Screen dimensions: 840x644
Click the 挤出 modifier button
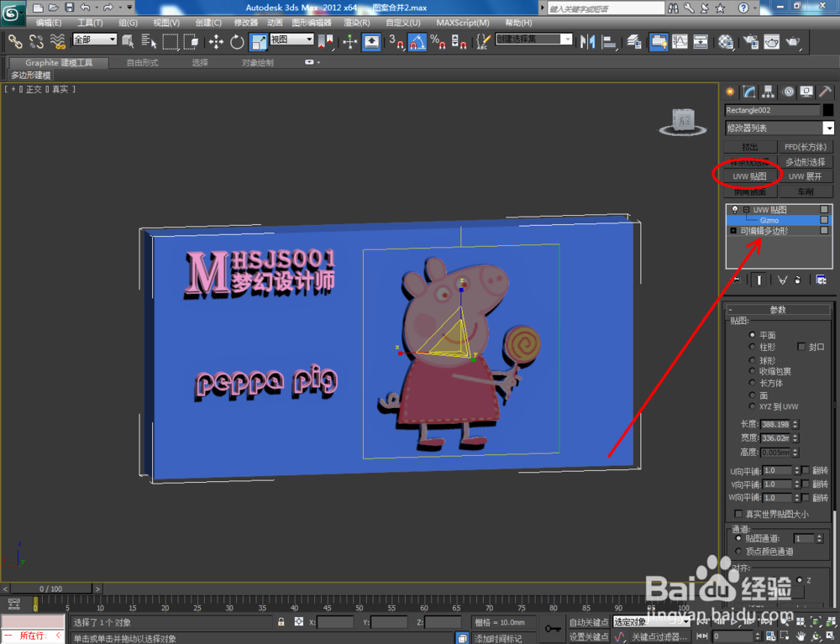point(750,147)
